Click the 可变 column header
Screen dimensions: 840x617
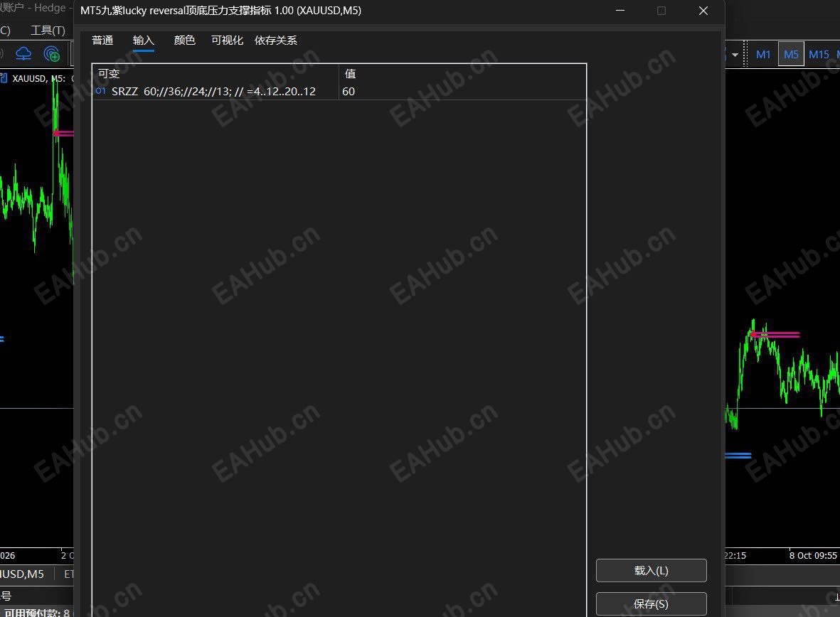click(x=109, y=74)
